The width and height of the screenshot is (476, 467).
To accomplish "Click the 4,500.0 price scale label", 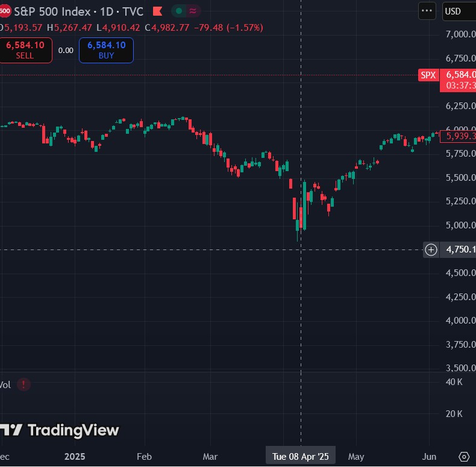I will pos(460,273).
